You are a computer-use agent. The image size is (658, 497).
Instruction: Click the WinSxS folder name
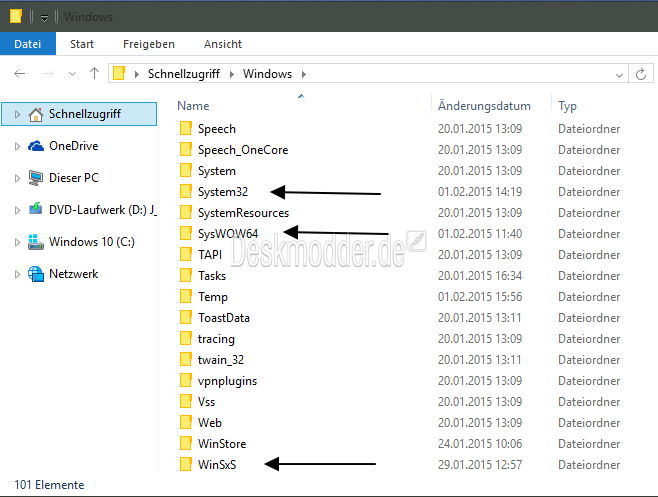(217, 465)
